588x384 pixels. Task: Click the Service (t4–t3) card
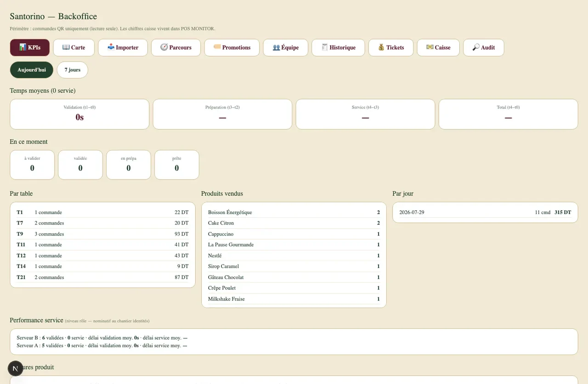(365, 114)
